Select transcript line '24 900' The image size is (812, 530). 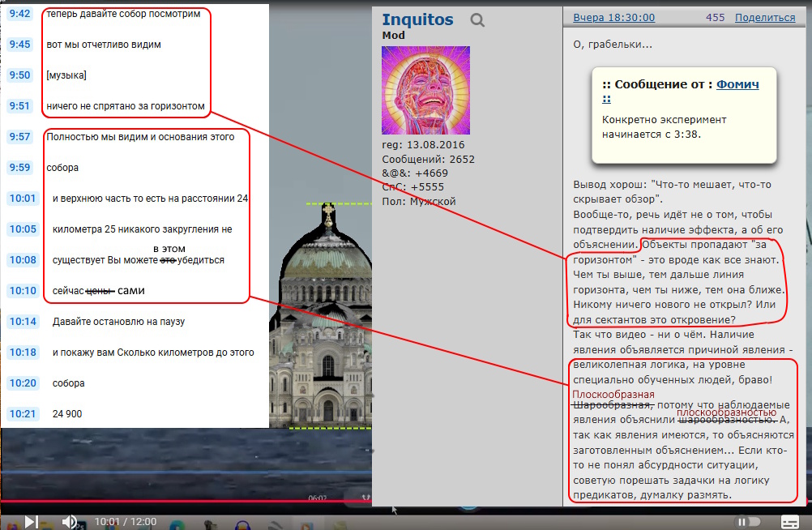point(67,414)
